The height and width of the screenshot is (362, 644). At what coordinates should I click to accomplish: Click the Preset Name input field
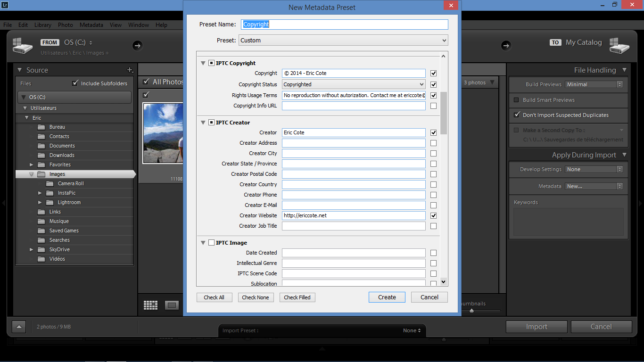(345, 25)
